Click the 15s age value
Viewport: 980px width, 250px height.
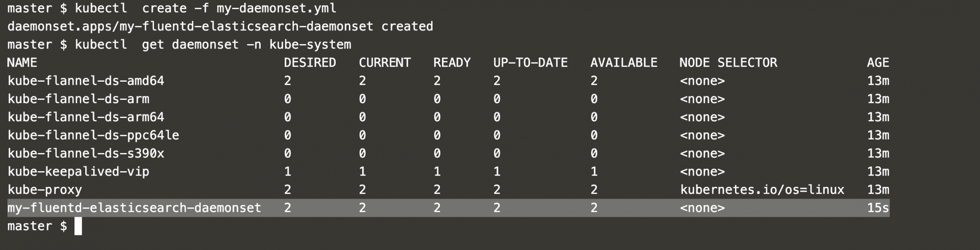click(x=878, y=208)
